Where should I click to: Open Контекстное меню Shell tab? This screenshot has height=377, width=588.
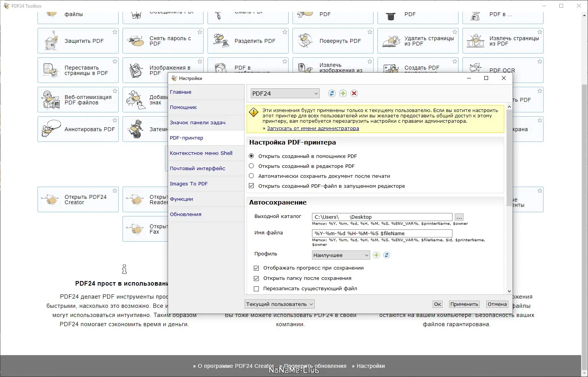coord(206,153)
